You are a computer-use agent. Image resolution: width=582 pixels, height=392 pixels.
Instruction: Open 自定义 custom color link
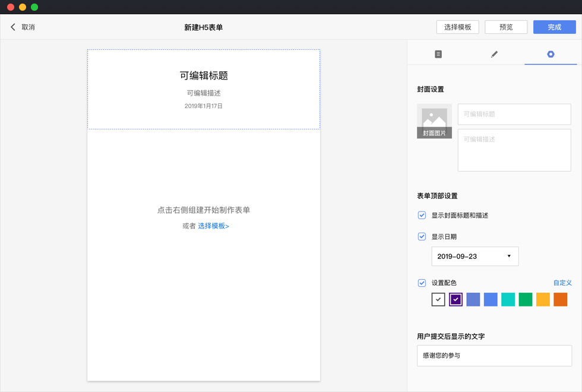562,283
